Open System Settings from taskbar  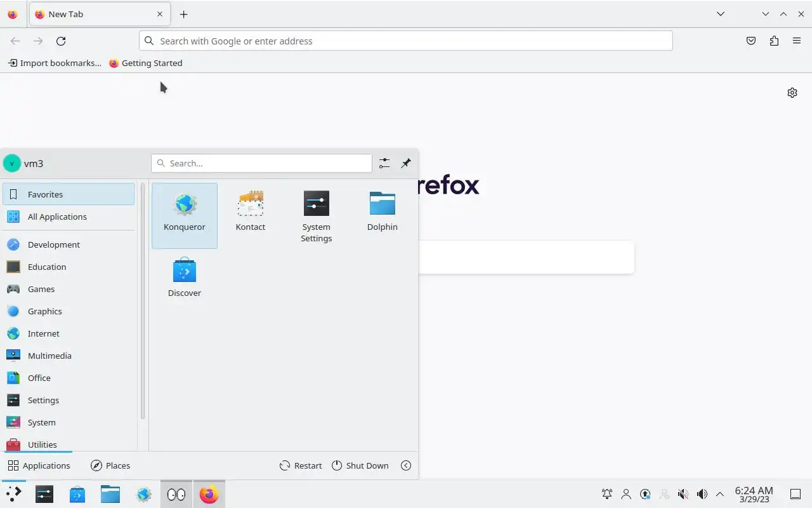(x=44, y=494)
